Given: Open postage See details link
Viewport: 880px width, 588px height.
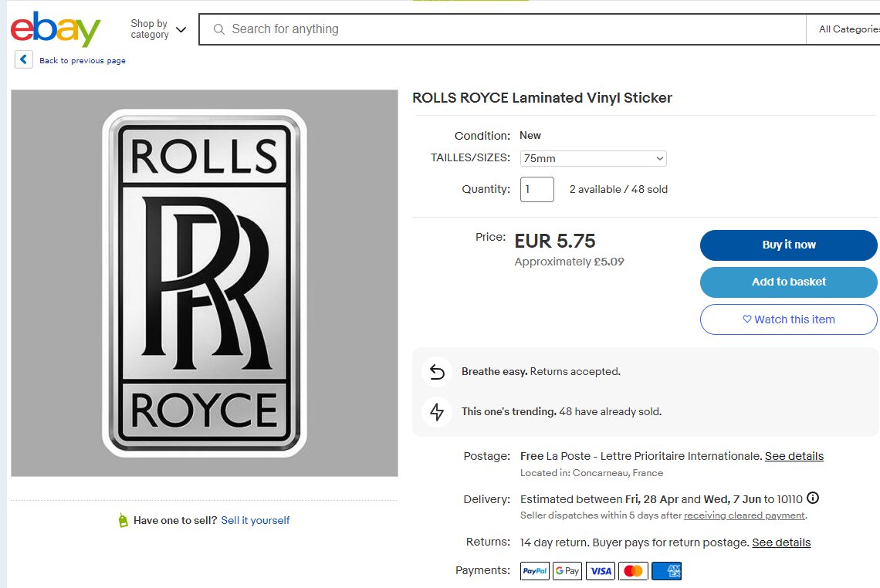Looking at the screenshot, I should click(x=794, y=456).
